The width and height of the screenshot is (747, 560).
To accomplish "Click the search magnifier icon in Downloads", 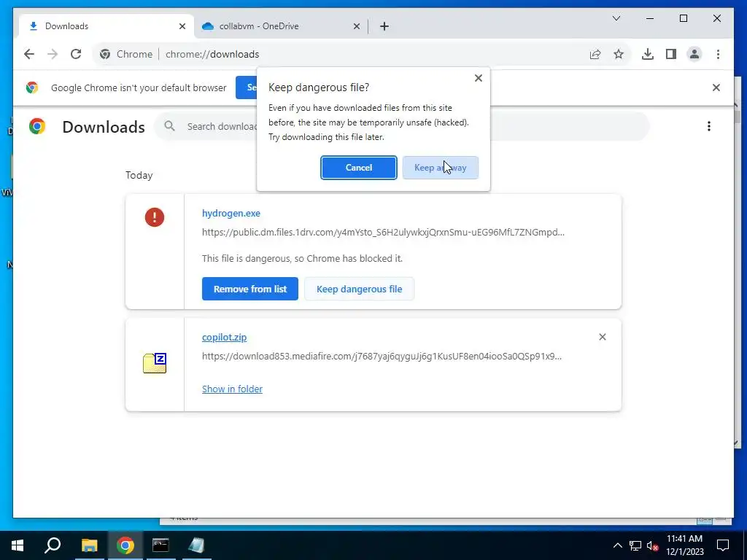I will 169,126.
